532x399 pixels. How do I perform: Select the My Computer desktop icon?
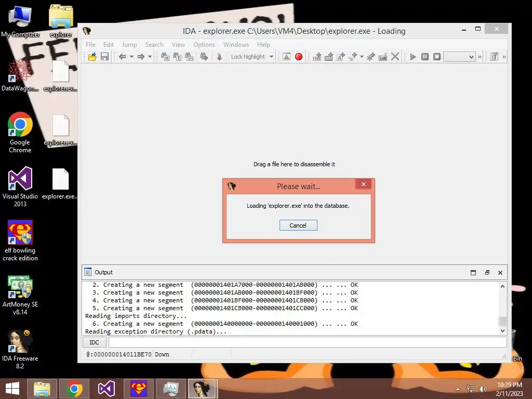coord(20,21)
